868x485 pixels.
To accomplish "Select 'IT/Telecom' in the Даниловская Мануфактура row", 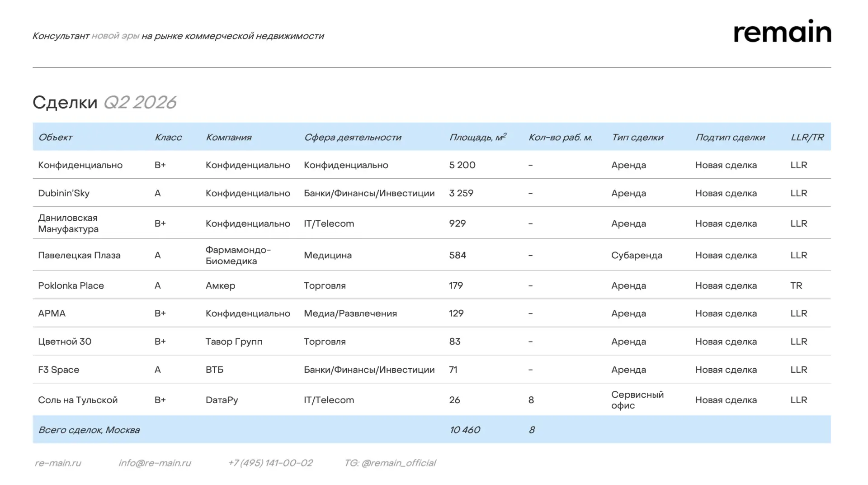I will pyautogui.click(x=329, y=223).
